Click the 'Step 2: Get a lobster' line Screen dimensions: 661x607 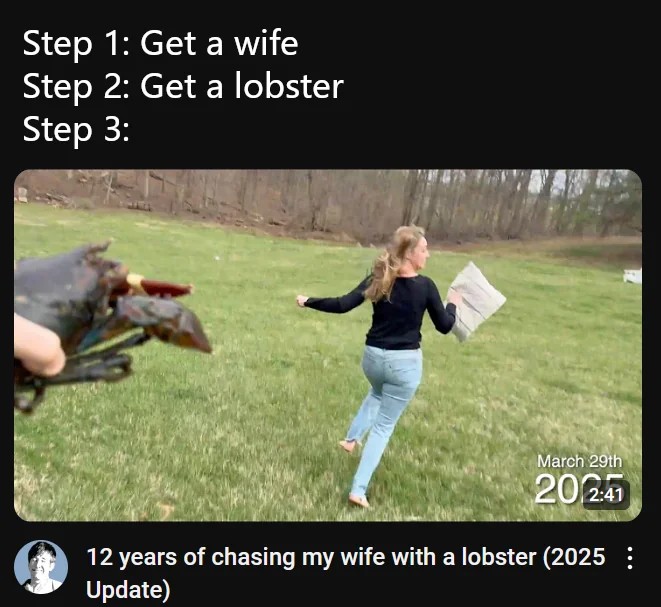pos(183,86)
